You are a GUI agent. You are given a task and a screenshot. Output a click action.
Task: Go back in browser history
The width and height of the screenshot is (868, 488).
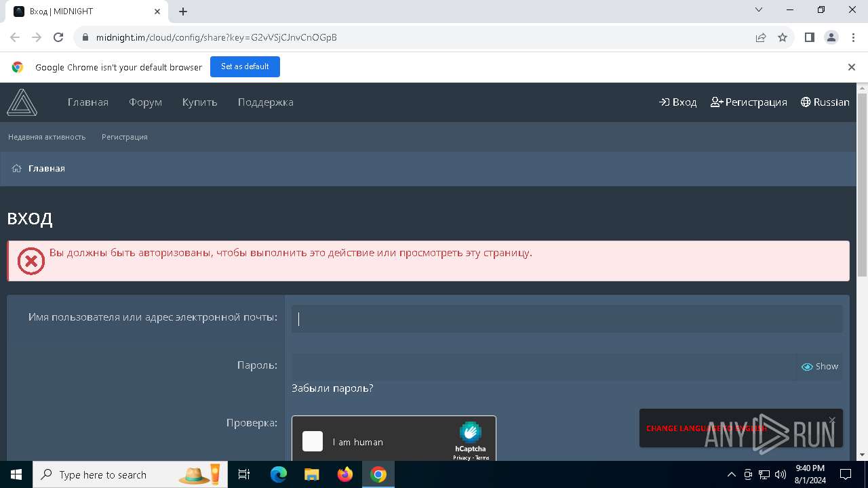coord(15,37)
